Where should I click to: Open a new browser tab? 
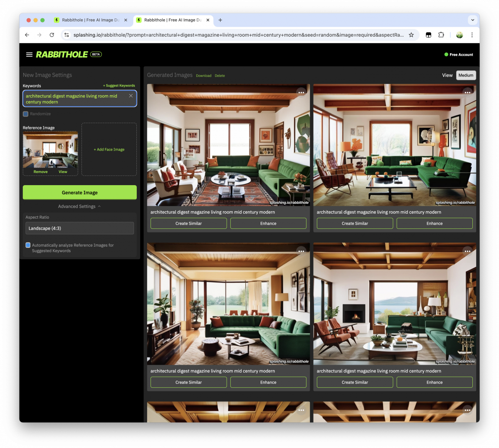tap(220, 20)
